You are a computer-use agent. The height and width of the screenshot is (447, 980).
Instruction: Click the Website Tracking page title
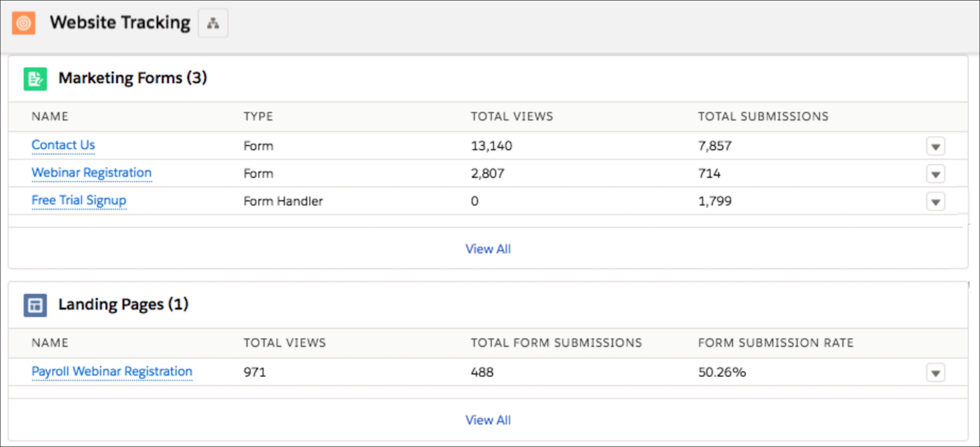[120, 23]
